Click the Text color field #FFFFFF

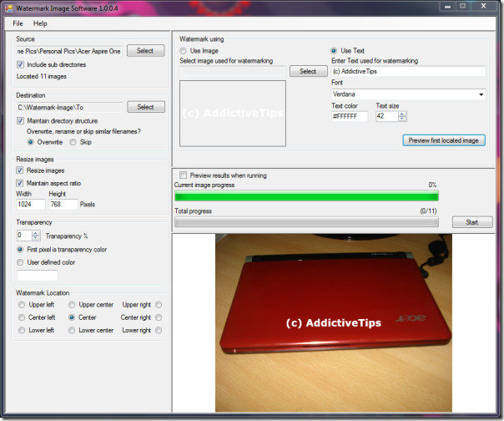pyautogui.click(x=350, y=116)
